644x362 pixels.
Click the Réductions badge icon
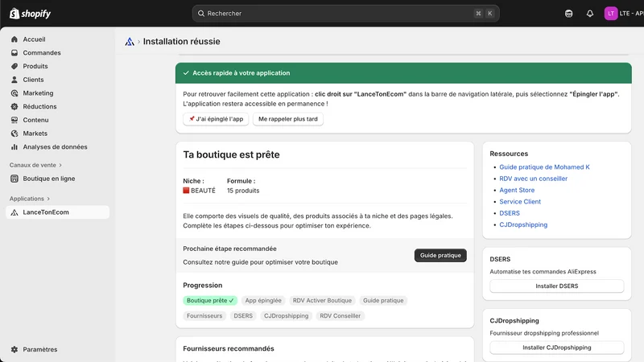(x=14, y=106)
